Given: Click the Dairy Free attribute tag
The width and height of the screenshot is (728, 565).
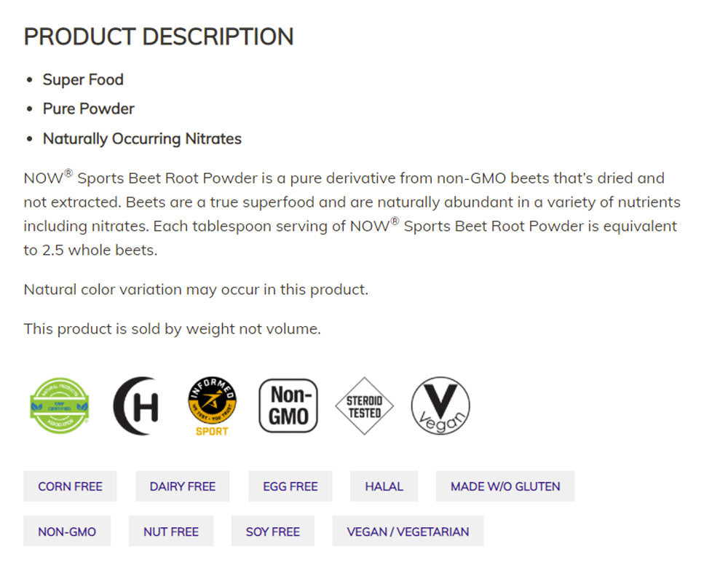Looking at the screenshot, I should [x=183, y=486].
